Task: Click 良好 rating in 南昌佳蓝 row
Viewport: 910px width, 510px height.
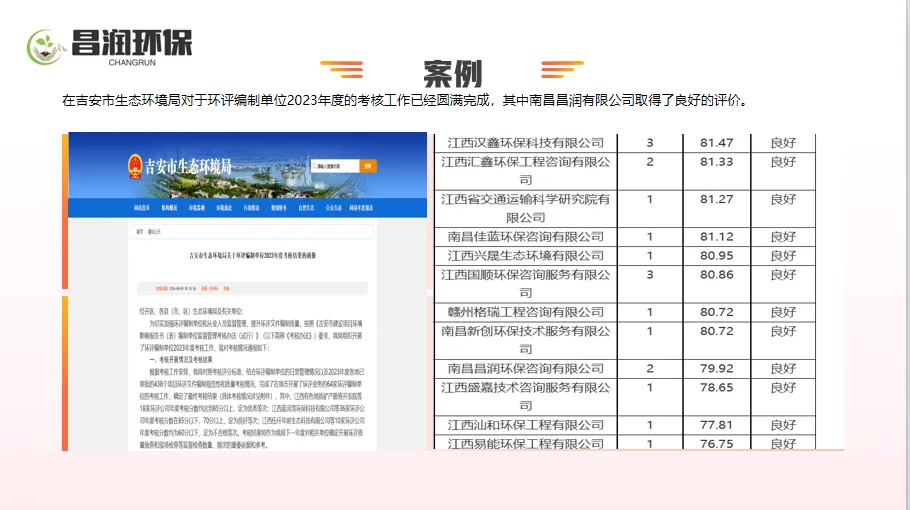Action: tap(783, 237)
